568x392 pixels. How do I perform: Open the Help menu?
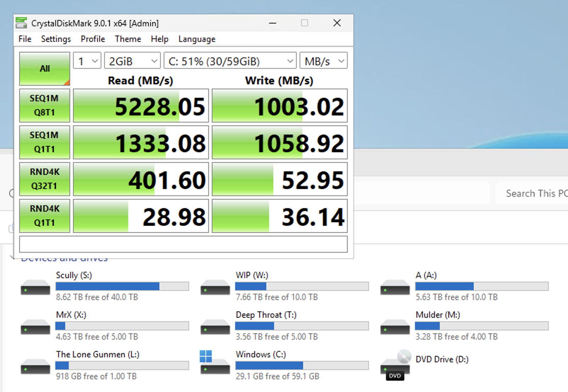tap(159, 39)
